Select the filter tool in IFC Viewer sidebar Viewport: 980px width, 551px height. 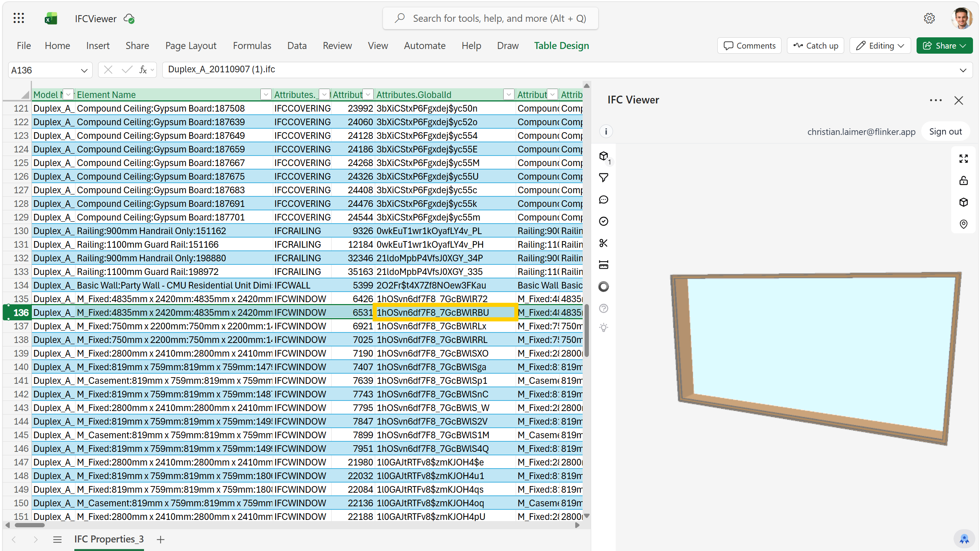pyautogui.click(x=604, y=177)
